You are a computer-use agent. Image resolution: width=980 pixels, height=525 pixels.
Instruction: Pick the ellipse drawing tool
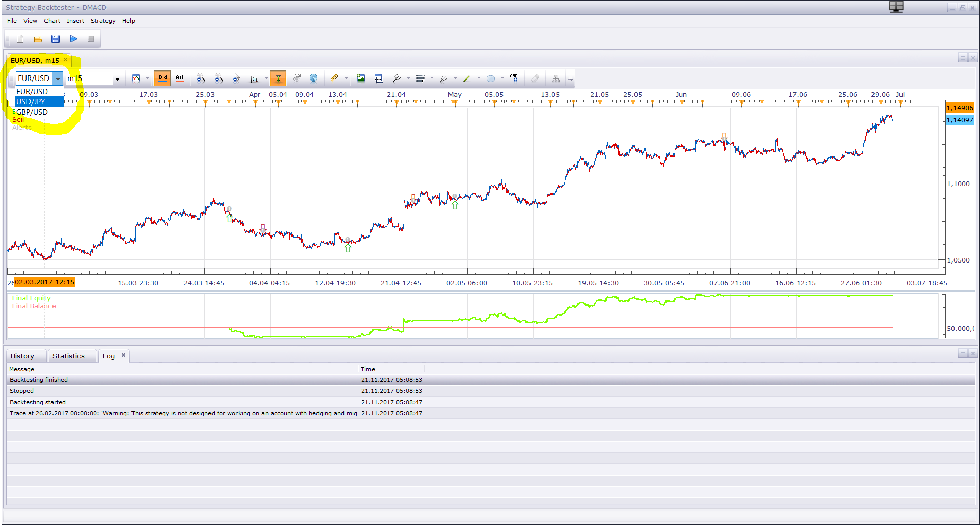(490, 78)
